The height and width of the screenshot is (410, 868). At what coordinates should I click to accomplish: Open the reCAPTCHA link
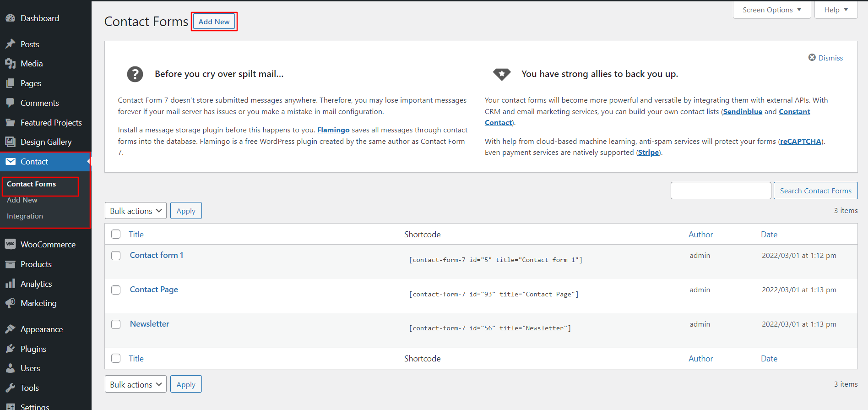coord(801,142)
